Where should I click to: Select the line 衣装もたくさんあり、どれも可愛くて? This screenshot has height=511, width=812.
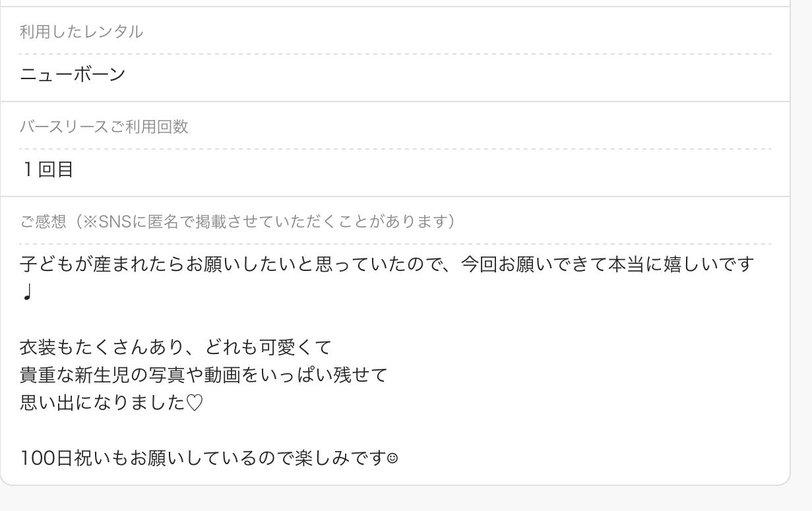click(x=175, y=346)
